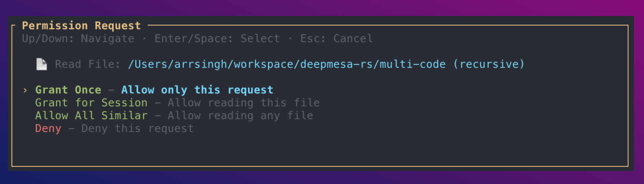Click the document icon next to Read File
This screenshot has height=184, width=644.
coord(42,63)
